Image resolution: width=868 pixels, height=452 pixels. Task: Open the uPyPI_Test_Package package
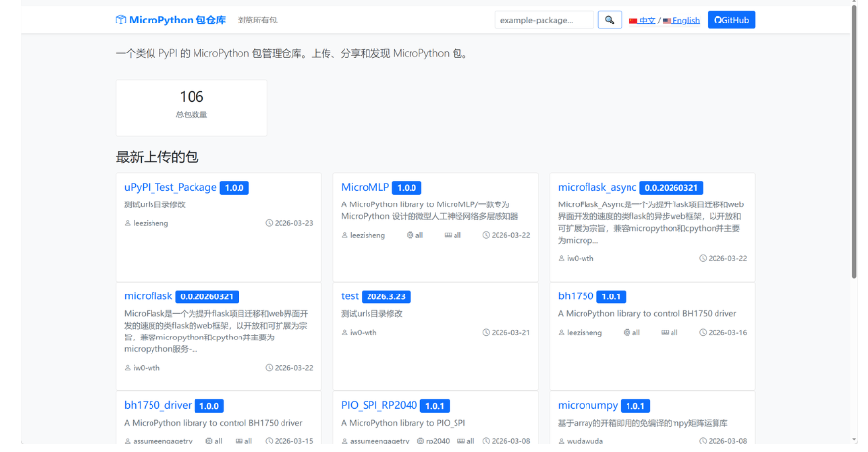tap(170, 187)
